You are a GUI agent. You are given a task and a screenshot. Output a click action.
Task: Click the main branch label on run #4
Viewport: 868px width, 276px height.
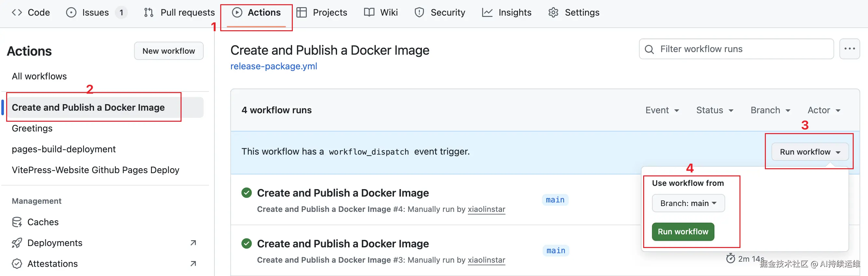[555, 200]
